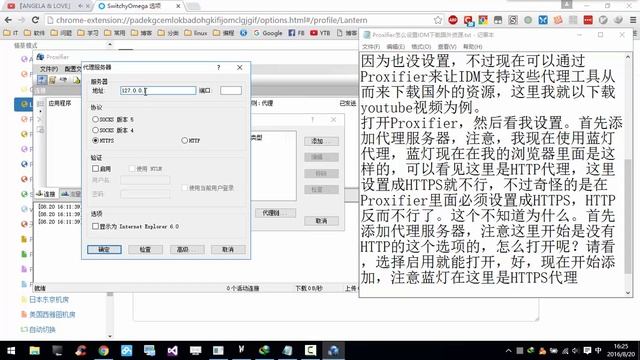Click the Notepad scrollbar down arrow
640x360 pixels.
[628, 293]
